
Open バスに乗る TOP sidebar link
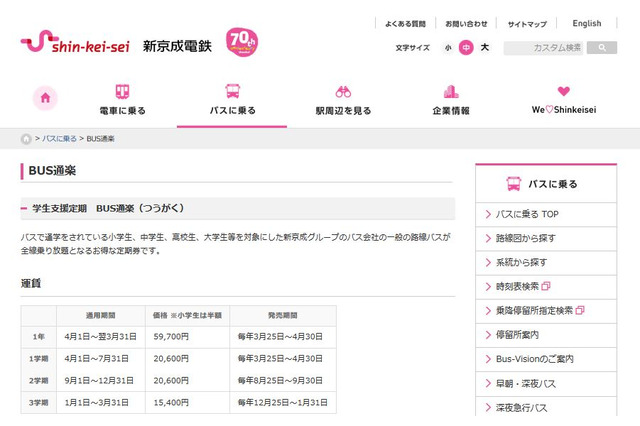point(527,214)
